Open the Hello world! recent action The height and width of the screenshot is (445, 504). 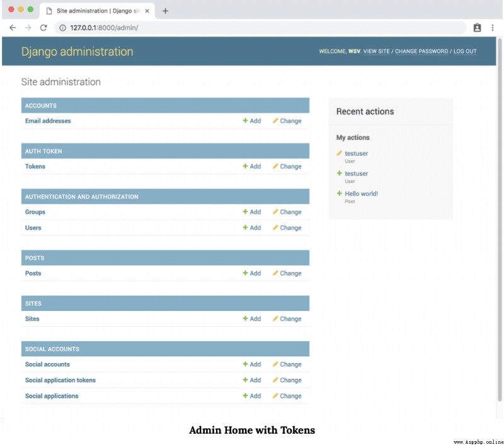pos(361,194)
